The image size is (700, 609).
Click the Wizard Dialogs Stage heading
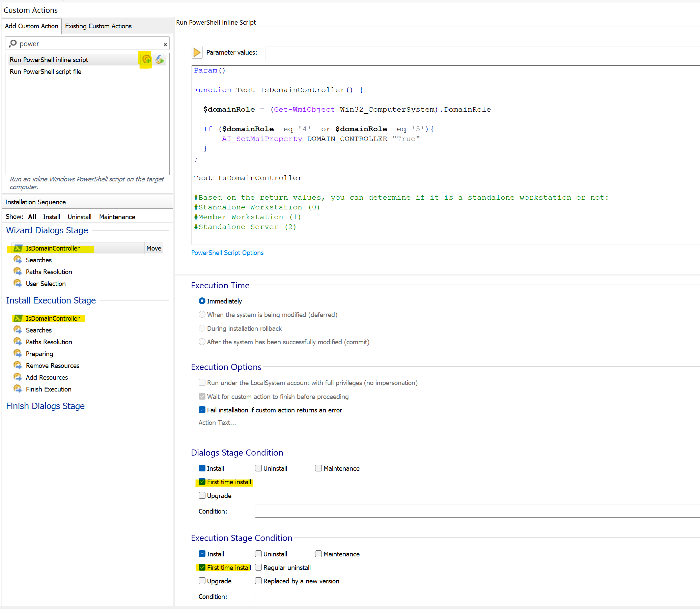point(47,230)
